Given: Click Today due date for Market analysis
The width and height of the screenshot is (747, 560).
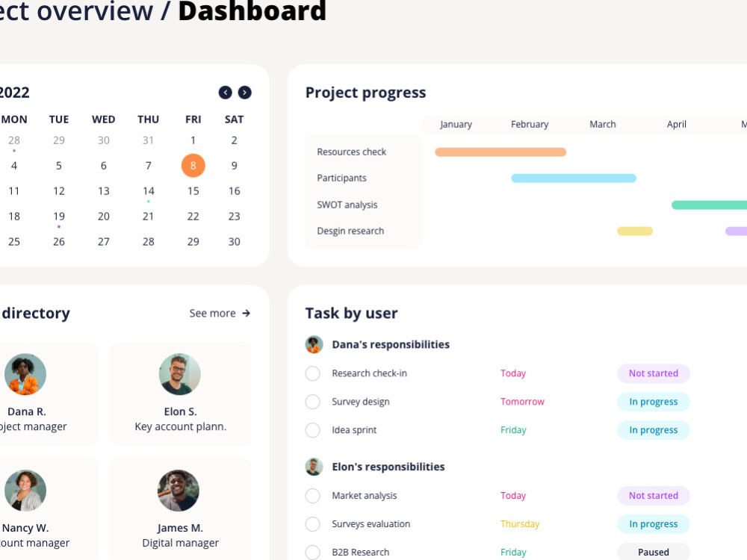Looking at the screenshot, I should (513, 496).
